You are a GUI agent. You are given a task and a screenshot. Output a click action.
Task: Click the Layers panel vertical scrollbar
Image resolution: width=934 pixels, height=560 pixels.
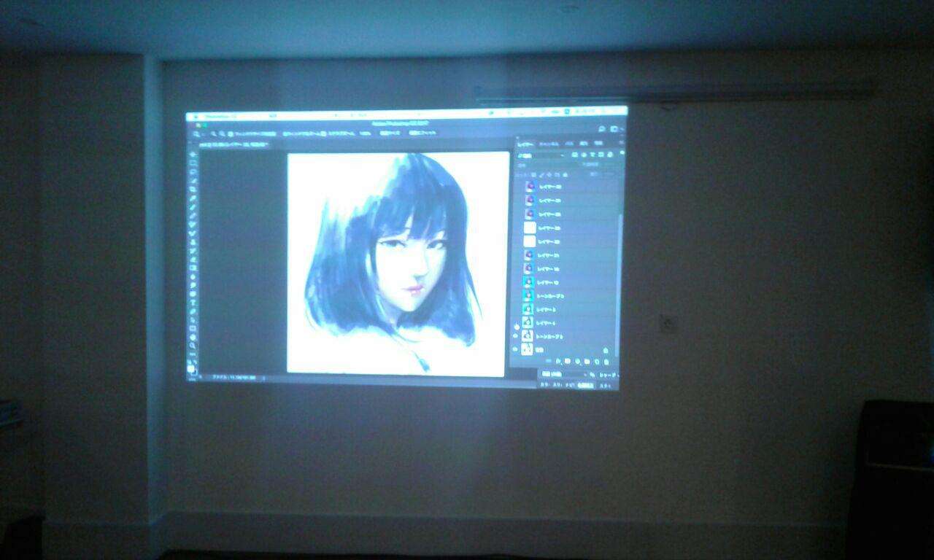coord(620,277)
